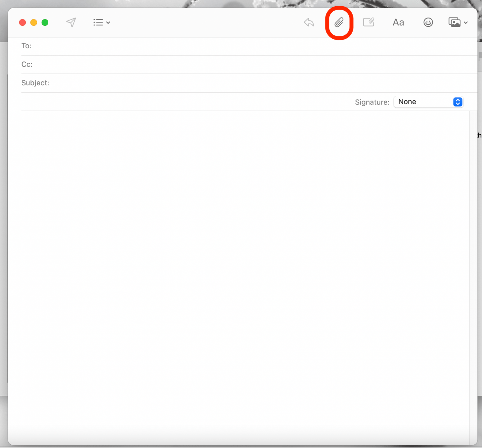The width and height of the screenshot is (482, 448).
Task: Click the stepper arrows on Signature selector
Action: point(458,102)
